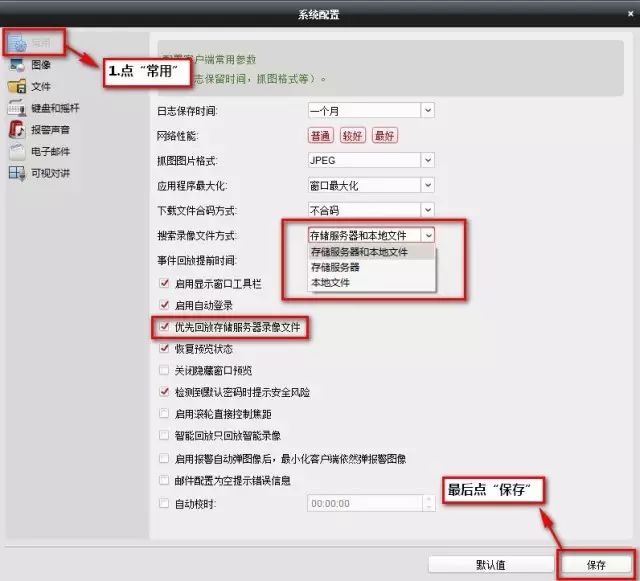Select the 文件 (File) folder icon
The height and width of the screenshot is (581, 640).
point(16,87)
